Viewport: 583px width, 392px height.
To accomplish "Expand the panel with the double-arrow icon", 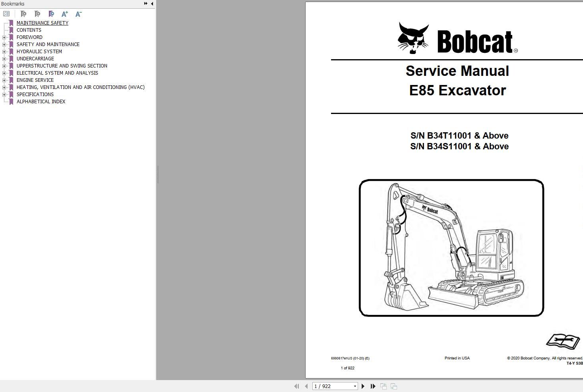I will click(x=145, y=3).
